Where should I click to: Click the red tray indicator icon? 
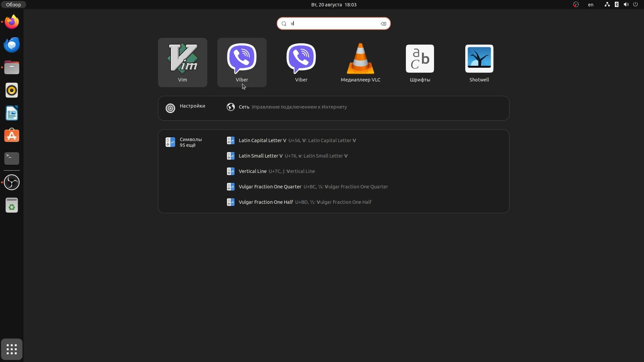(x=576, y=5)
